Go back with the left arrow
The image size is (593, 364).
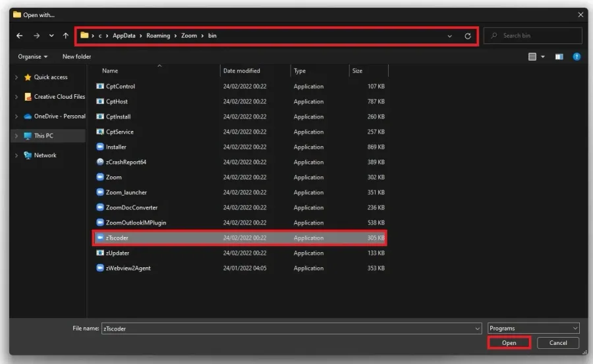[x=19, y=36]
